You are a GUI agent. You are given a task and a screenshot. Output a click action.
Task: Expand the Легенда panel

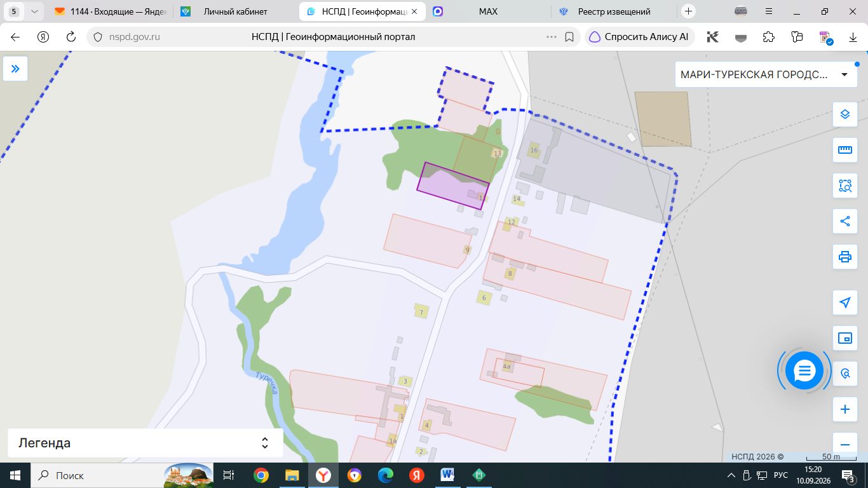click(x=146, y=443)
